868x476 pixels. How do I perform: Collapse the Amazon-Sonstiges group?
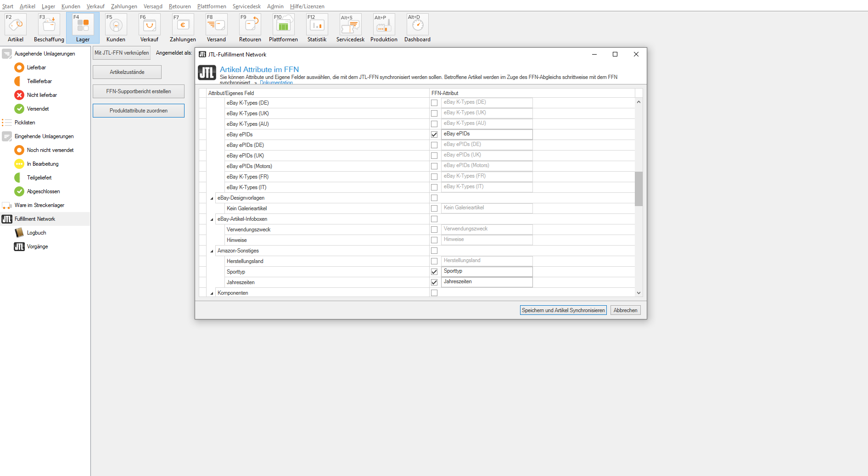point(211,251)
